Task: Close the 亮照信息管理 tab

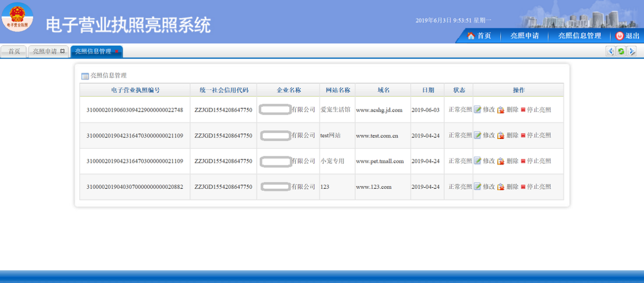Action: pos(117,52)
